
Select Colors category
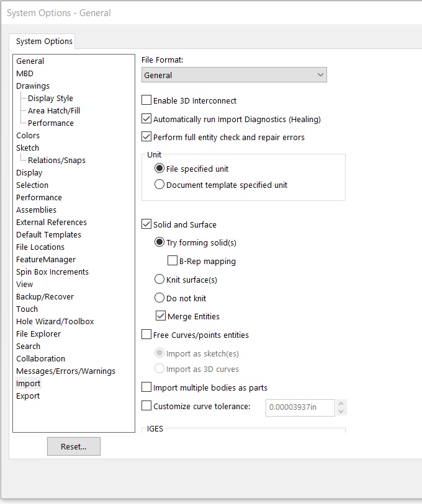tap(28, 135)
